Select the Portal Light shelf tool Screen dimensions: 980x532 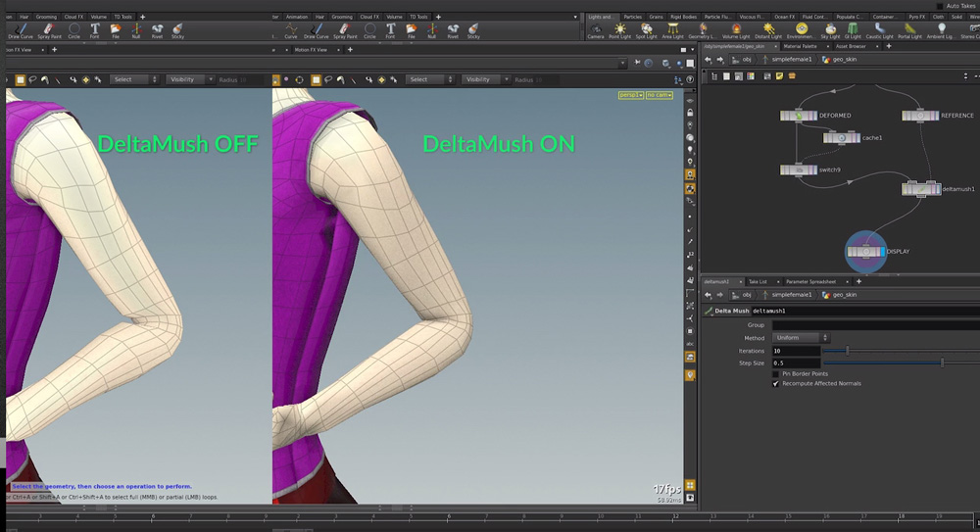pyautogui.click(x=909, y=31)
